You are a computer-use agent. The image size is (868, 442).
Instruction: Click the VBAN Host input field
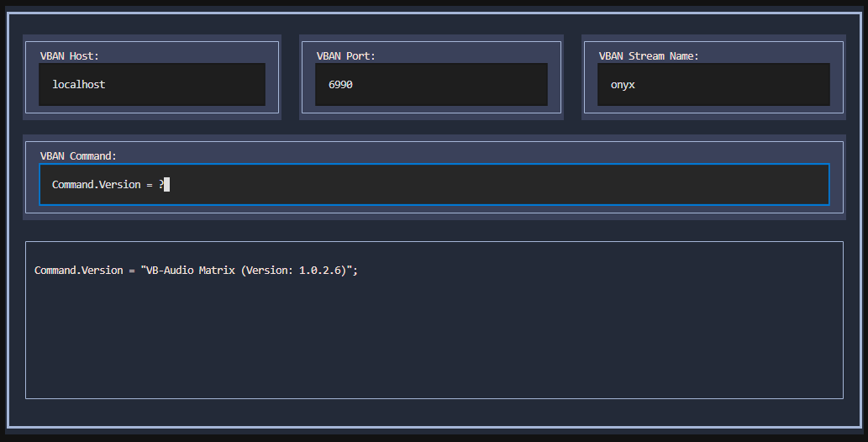click(151, 85)
